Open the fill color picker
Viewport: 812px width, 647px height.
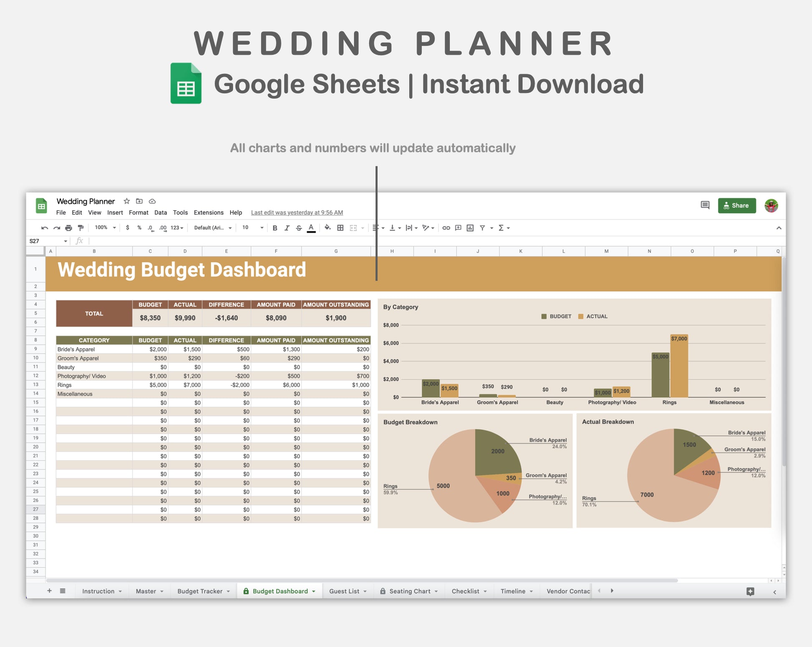tap(328, 228)
